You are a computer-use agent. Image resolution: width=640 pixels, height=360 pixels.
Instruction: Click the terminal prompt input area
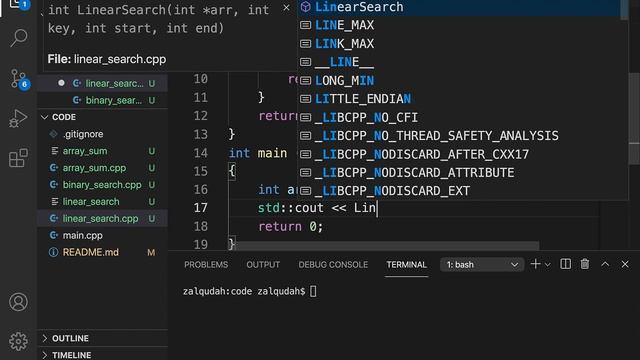(313, 291)
